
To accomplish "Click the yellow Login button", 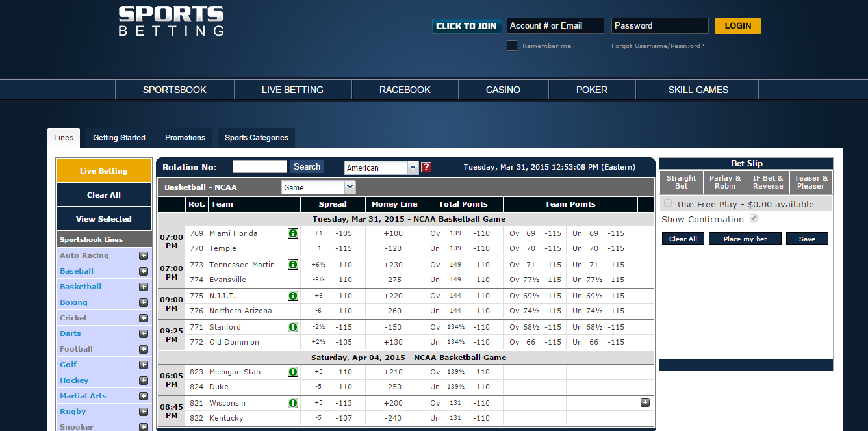I will coord(738,26).
